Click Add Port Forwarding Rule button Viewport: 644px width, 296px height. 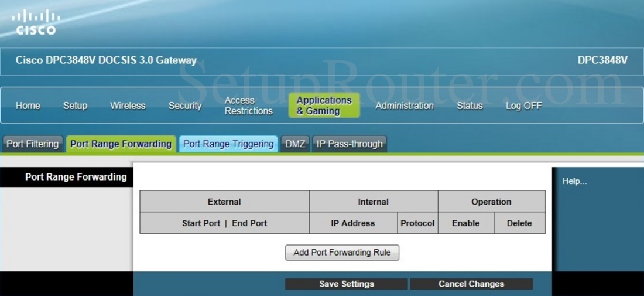[x=342, y=253]
